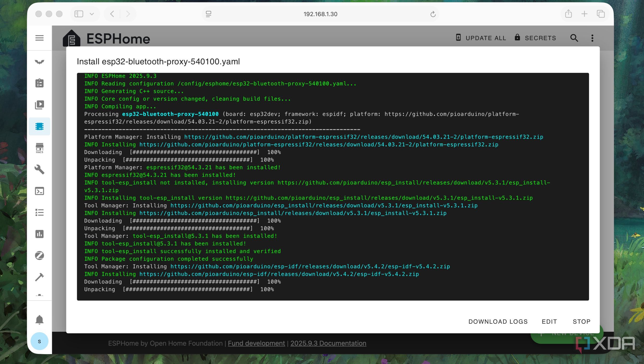Open Developer tools hammer icon
The image size is (644, 364).
[39, 277]
